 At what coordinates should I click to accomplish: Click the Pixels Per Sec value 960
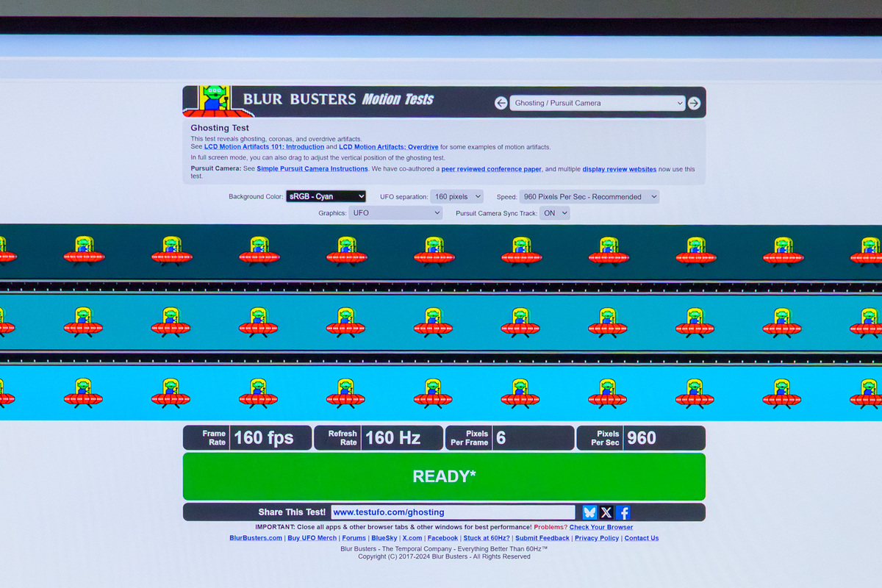pos(641,438)
